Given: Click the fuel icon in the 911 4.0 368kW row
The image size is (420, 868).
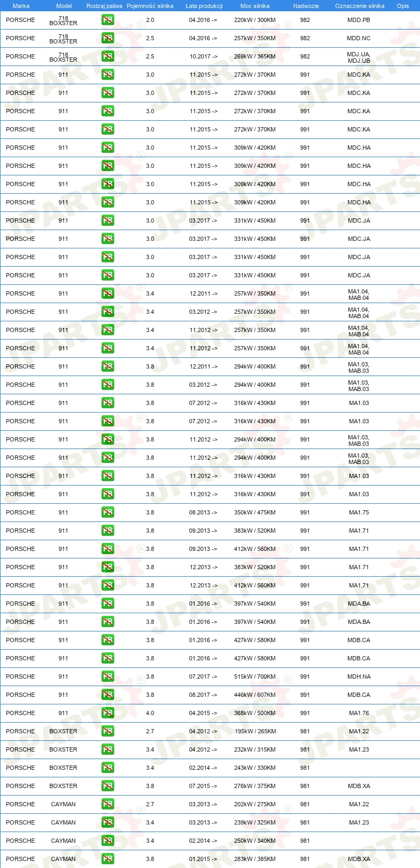Looking at the screenshot, I should click(x=108, y=713).
